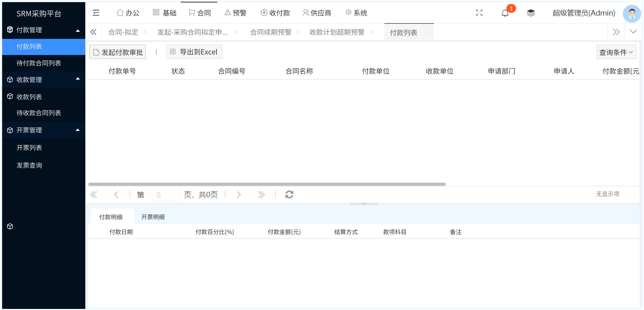Image resolution: width=644 pixels, height=310 pixels.
Task: Click the Admin user avatar
Action: pos(631,13)
